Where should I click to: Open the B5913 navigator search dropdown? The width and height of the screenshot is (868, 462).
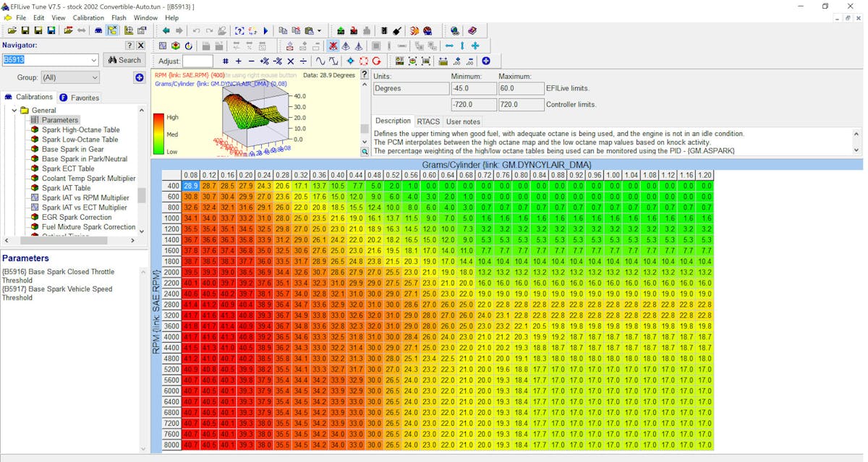tap(93, 60)
